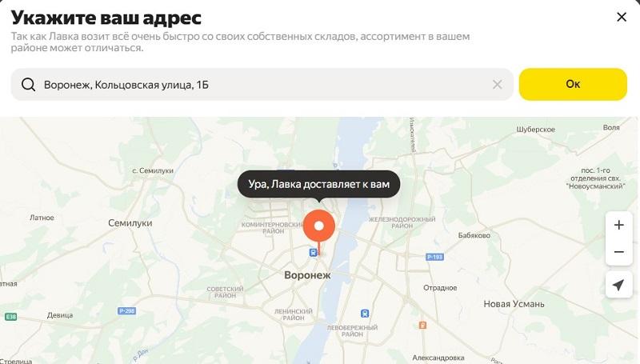The width and height of the screenshot is (640, 364).
Task: Click the green E38 route badge
Action: pyautogui.click(x=10, y=317)
